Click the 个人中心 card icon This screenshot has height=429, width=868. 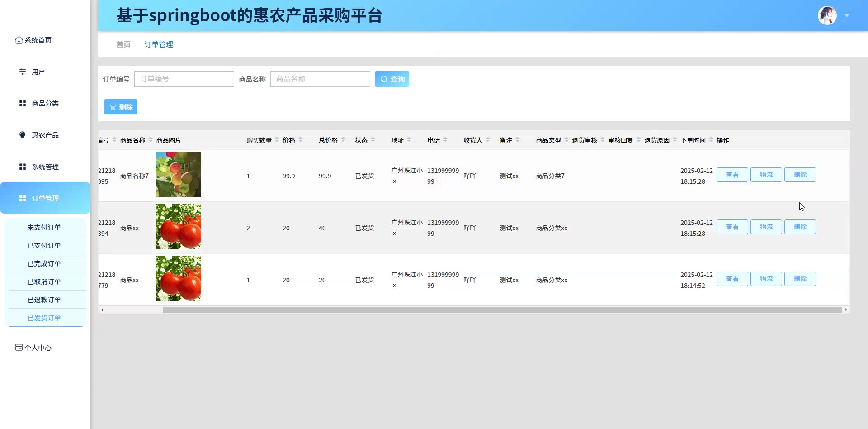[19, 348]
